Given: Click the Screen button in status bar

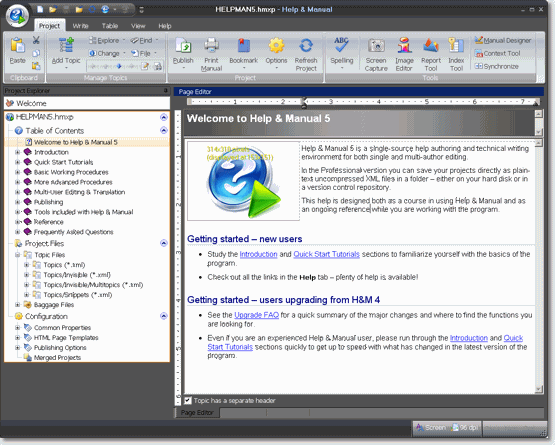Looking at the screenshot, I should (x=431, y=428).
